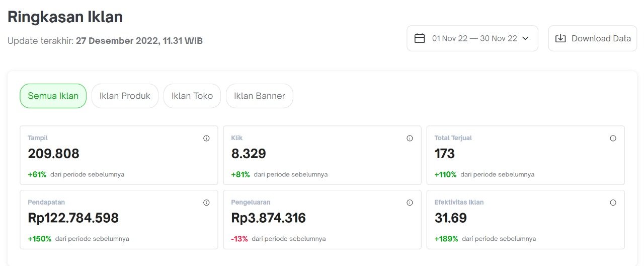
Task: Open the Efektivitas Iklan info icon
Action: tap(613, 203)
